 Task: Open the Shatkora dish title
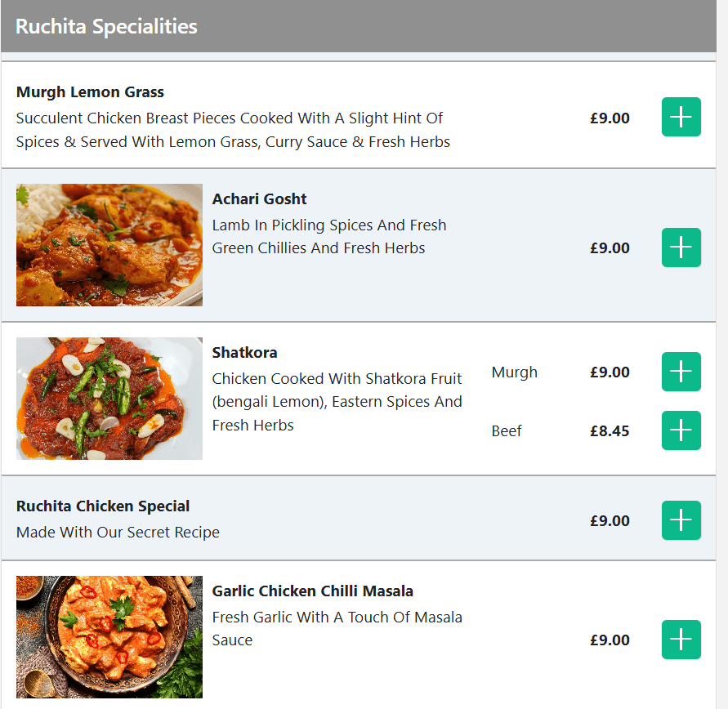244,353
